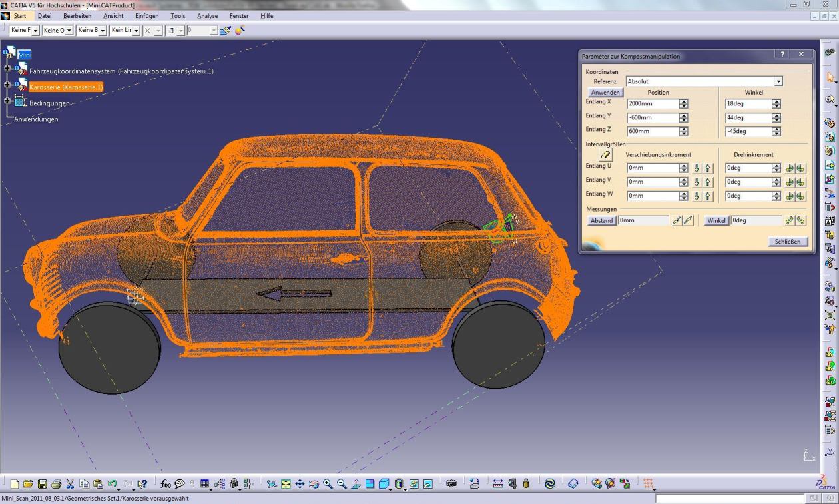
Task: Click the painter brush icon in top toolbar
Action: [225, 30]
